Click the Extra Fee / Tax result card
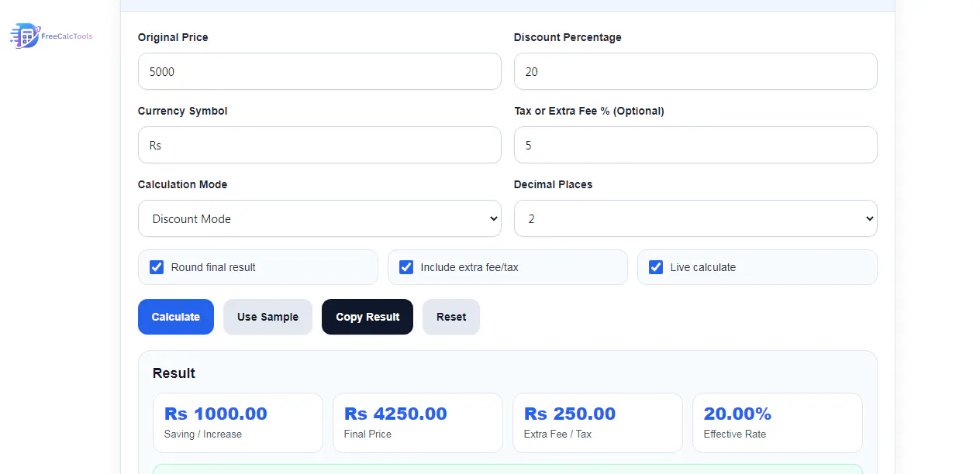 pyautogui.click(x=598, y=423)
